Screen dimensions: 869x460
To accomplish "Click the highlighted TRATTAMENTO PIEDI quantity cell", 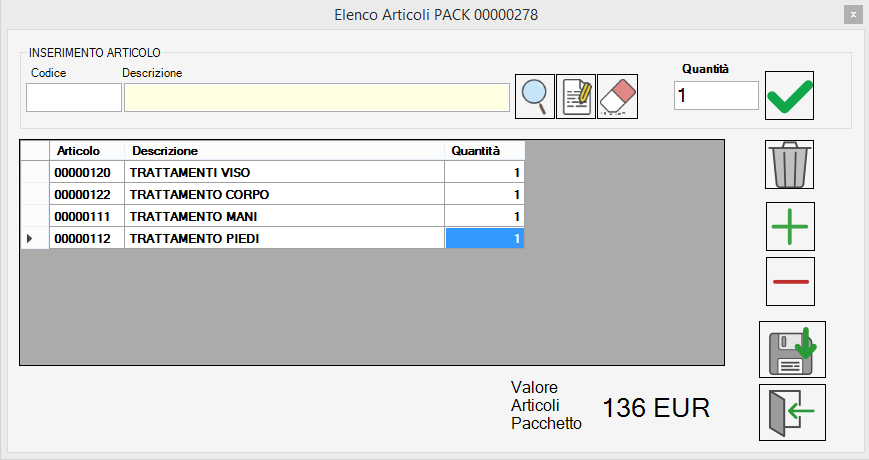I will (x=484, y=238).
